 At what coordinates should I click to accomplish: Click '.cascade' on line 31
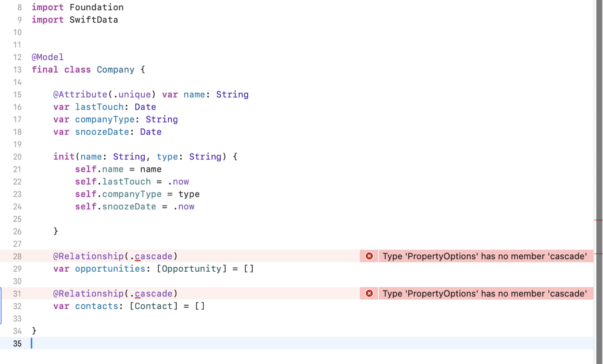[x=151, y=294]
